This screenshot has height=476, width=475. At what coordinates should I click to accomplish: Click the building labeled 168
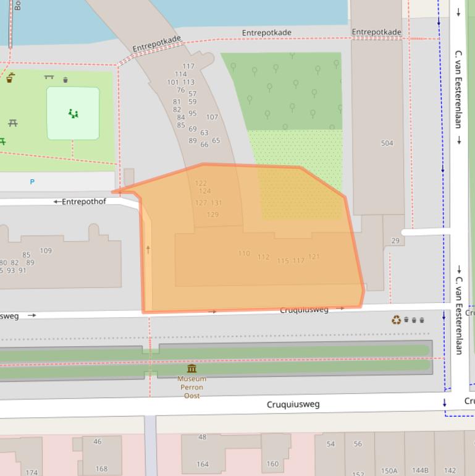point(101,469)
